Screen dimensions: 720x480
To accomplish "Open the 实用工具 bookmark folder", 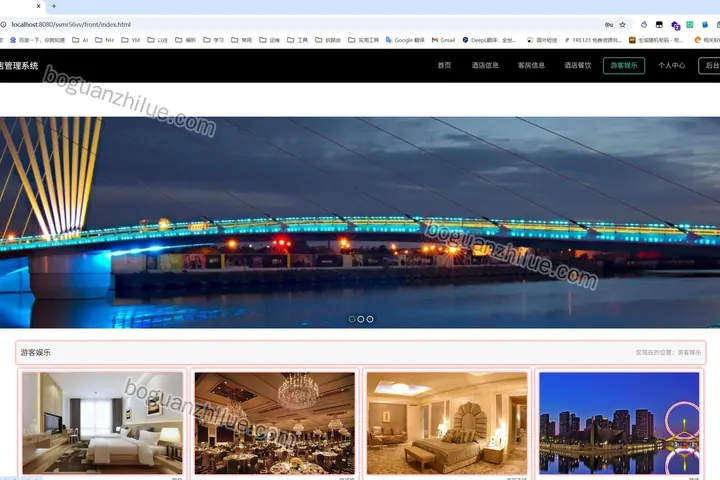I will click(x=364, y=40).
